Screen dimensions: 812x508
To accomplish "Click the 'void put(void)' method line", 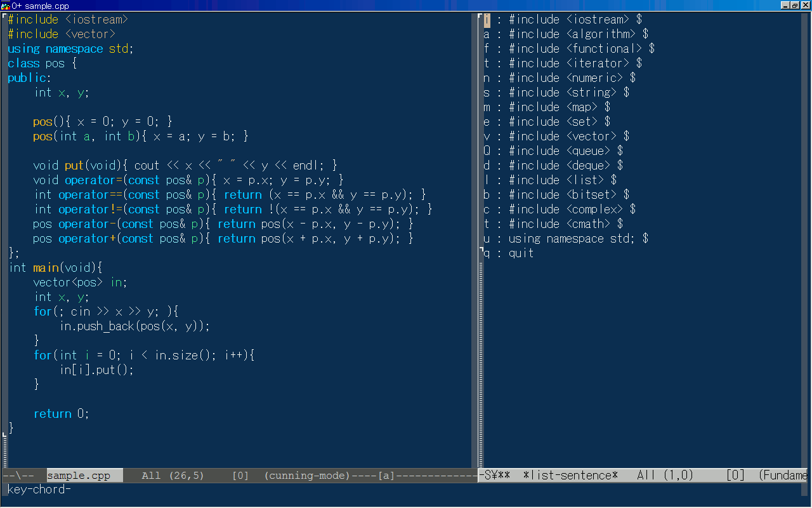I will [x=185, y=166].
